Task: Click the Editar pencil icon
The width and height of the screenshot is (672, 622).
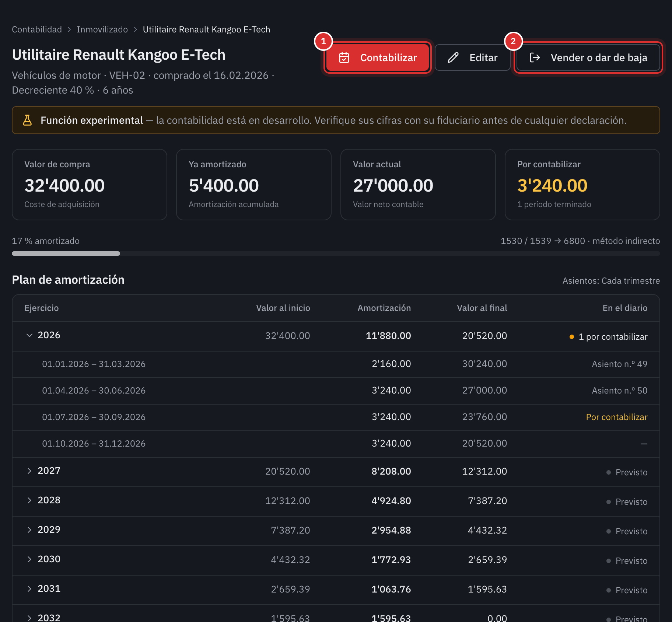Action: [453, 58]
